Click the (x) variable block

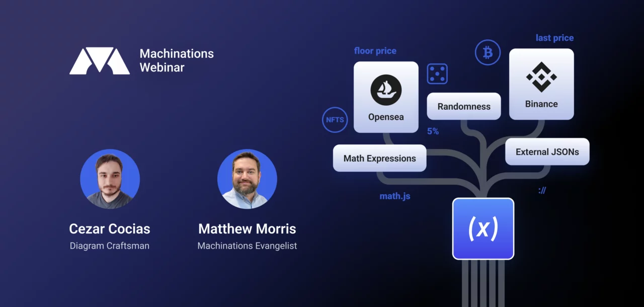(483, 228)
